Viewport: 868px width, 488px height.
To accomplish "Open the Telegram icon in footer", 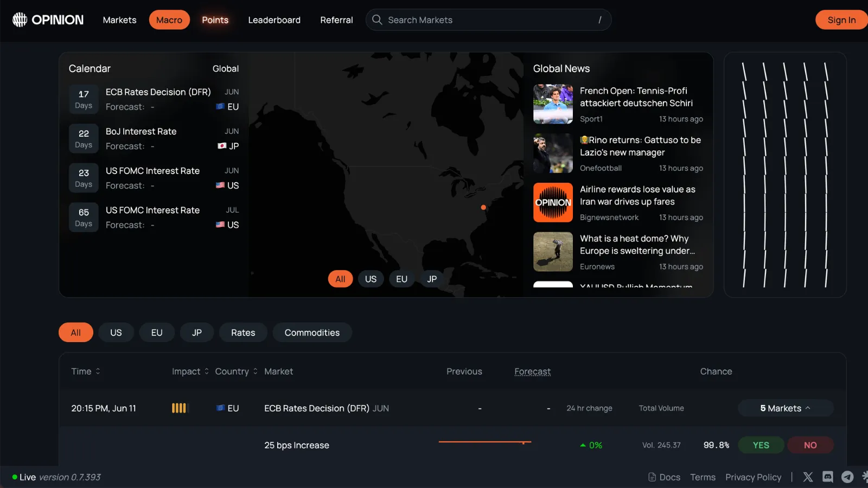I will pyautogui.click(x=847, y=477).
